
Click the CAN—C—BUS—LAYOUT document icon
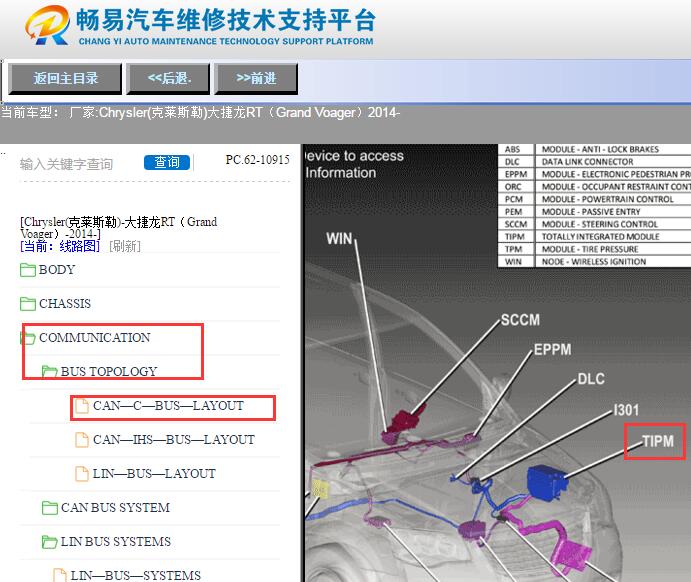[82, 406]
